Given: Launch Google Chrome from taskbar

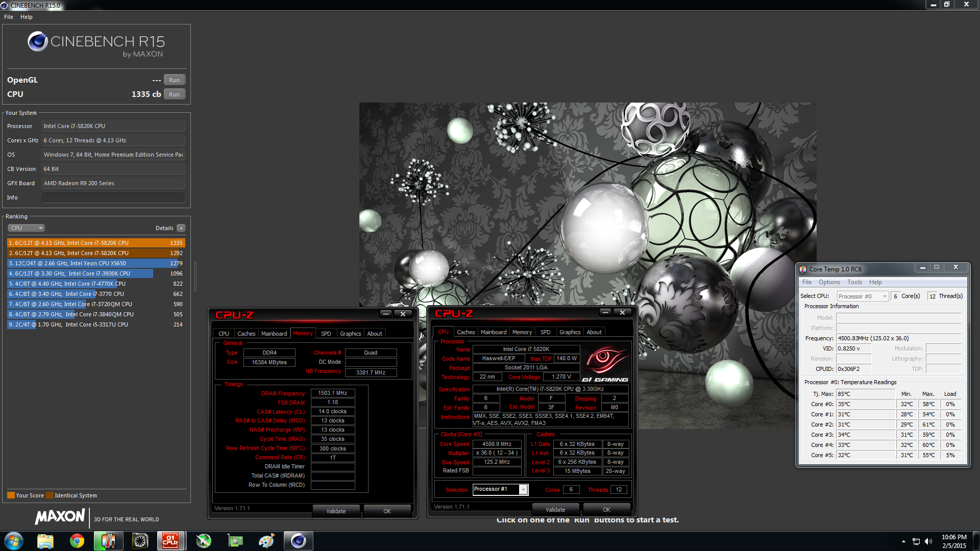Looking at the screenshot, I should [77, 541].
